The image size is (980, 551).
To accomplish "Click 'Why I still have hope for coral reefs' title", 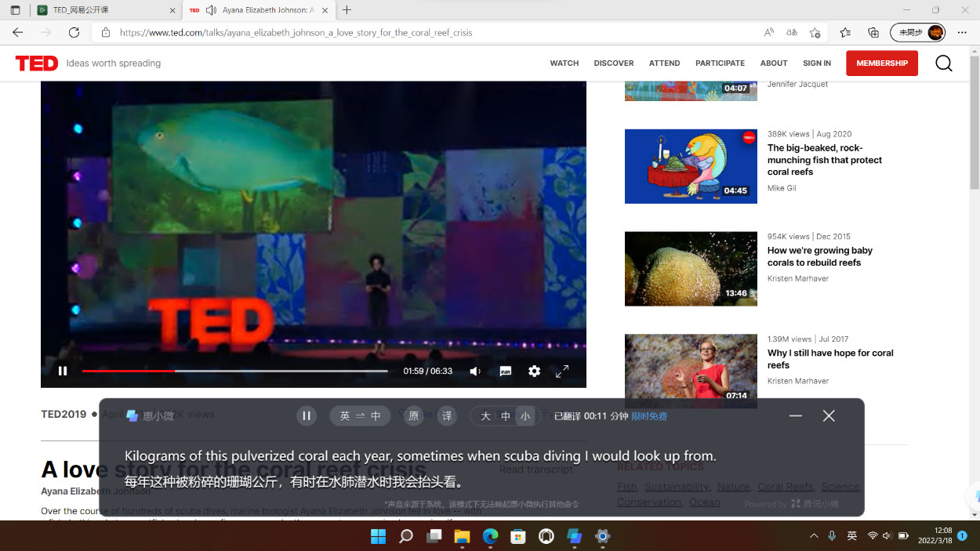I will click(830, 359).
